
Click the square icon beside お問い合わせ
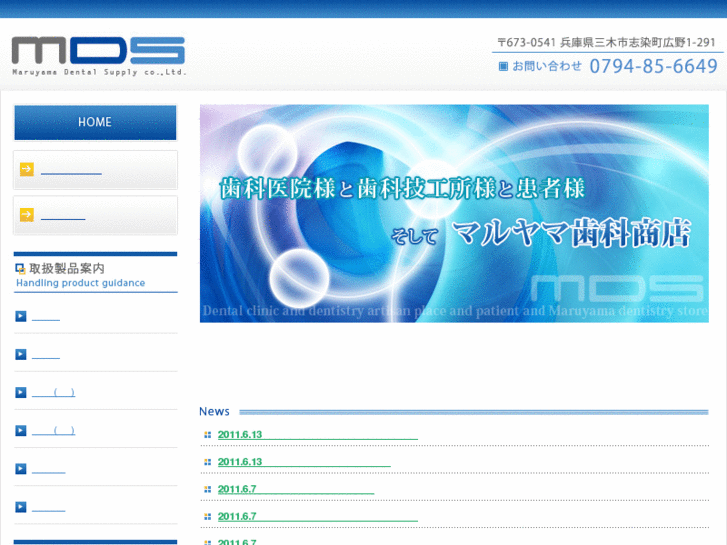click(x=503, y=66)
